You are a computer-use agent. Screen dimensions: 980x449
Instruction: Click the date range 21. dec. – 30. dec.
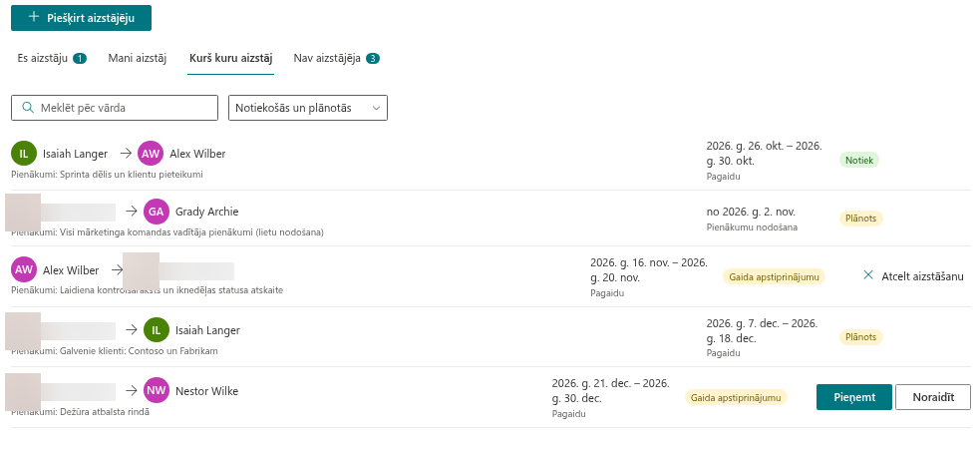click(610, 391)
